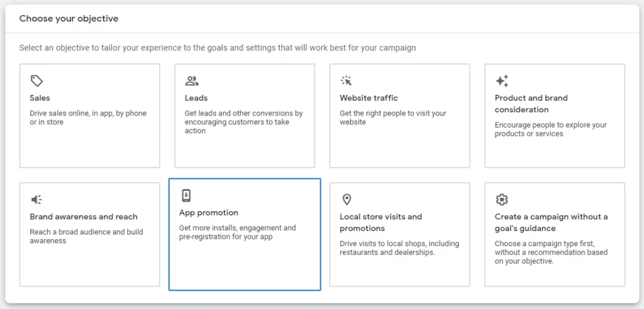Click the Brand awareness megaphone icon
This screenshot has height=309, width=644.
tap(37, 200)
